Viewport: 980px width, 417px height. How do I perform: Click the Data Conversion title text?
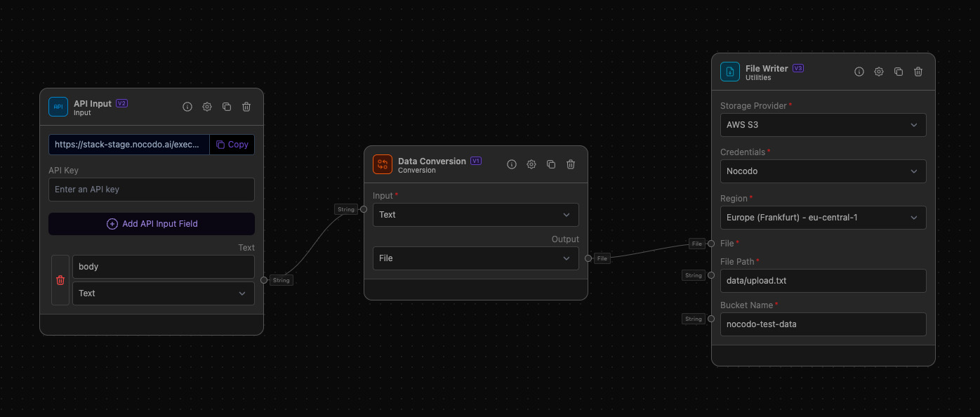click(432, 161)
